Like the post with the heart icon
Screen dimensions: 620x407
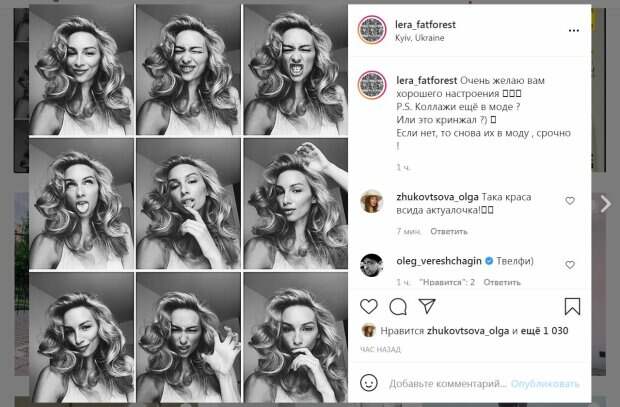coord(368,307)
